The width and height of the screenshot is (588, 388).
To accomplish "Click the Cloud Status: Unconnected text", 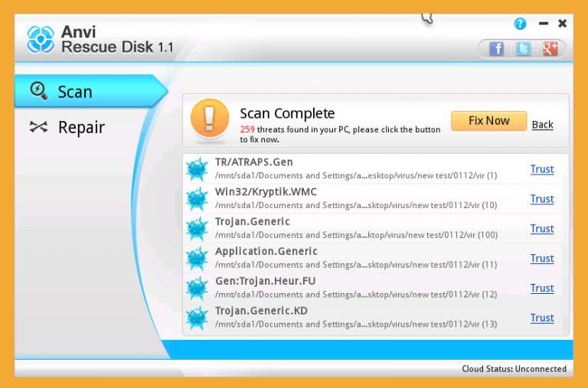I will [x=514, y=369].
